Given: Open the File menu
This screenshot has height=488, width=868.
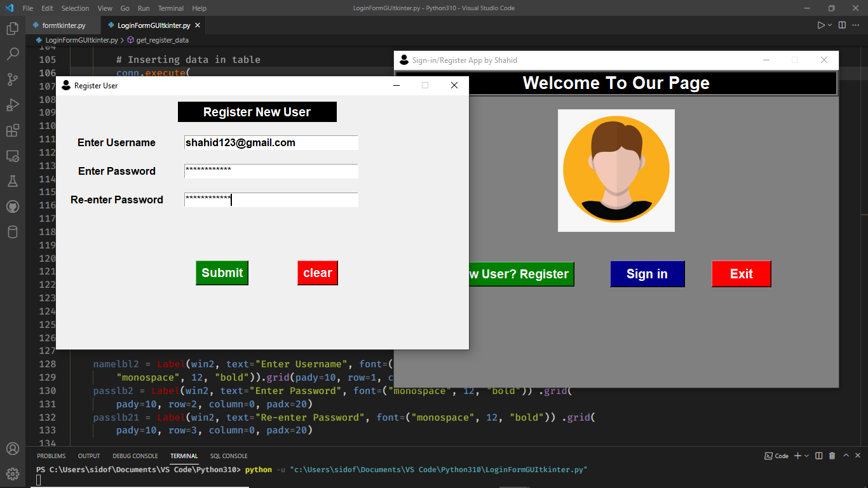Looking at the screenshot, I should pos(28,8).
